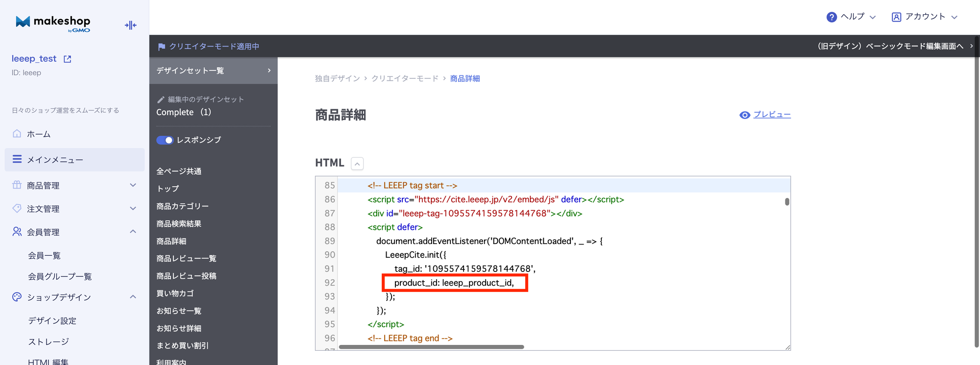Open ストレージ submenu item
Viewport: 980px width, 365px height.
(48, 341)
